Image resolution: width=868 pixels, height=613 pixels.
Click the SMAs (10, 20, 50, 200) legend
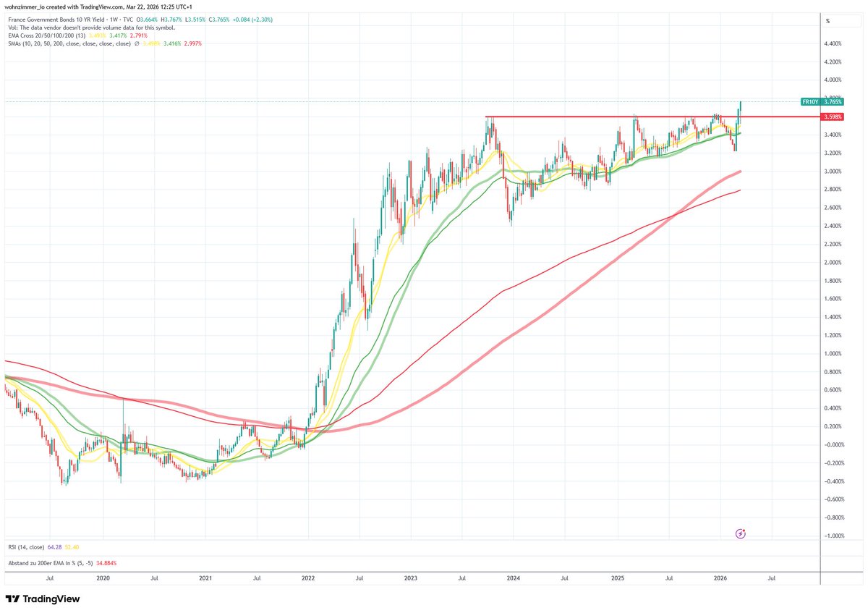(x=68, y=43)
